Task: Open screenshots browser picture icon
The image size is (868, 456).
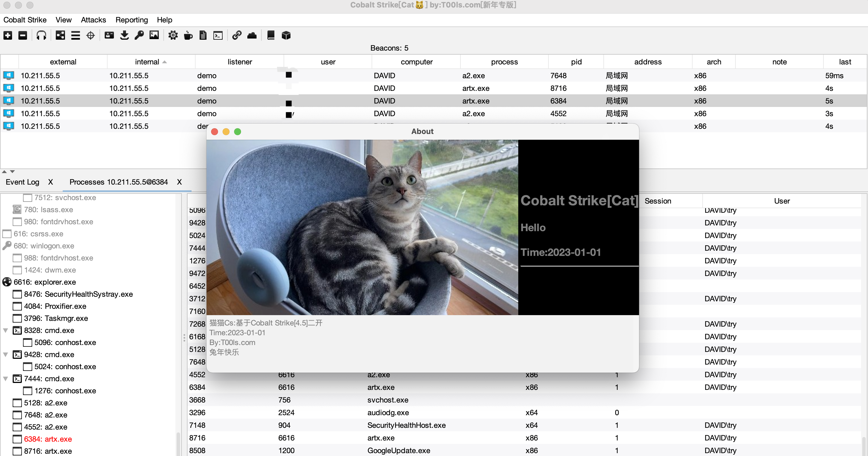Action: pos(154,35)
